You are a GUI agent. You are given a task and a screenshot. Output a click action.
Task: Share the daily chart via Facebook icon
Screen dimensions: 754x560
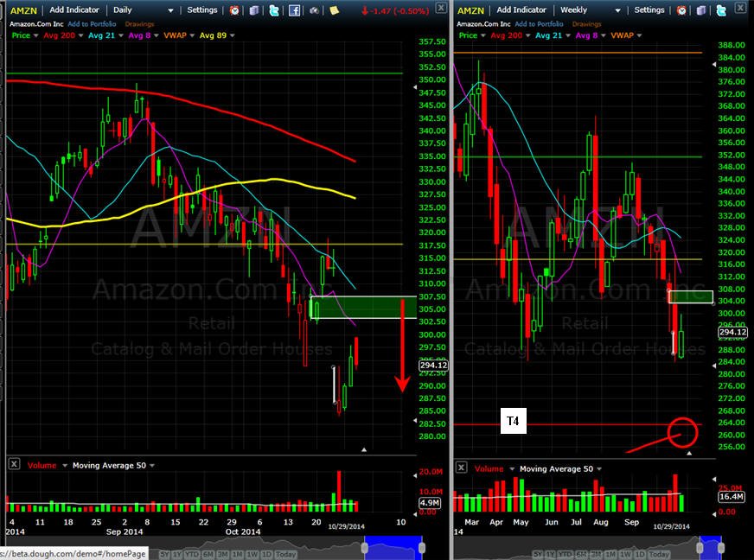coord(294,10)
